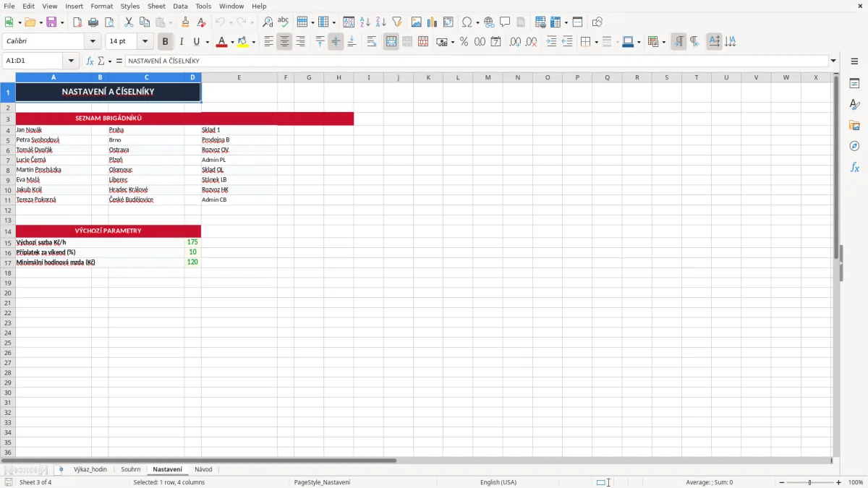Screen dimensions: 868x488
Task: Click the Save document icon
Action: point(51,22)
